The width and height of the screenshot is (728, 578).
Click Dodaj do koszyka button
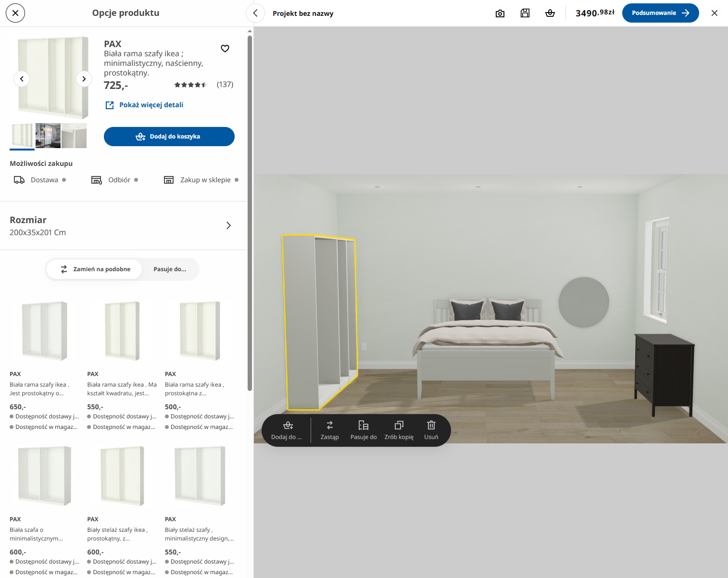(169, 137)
